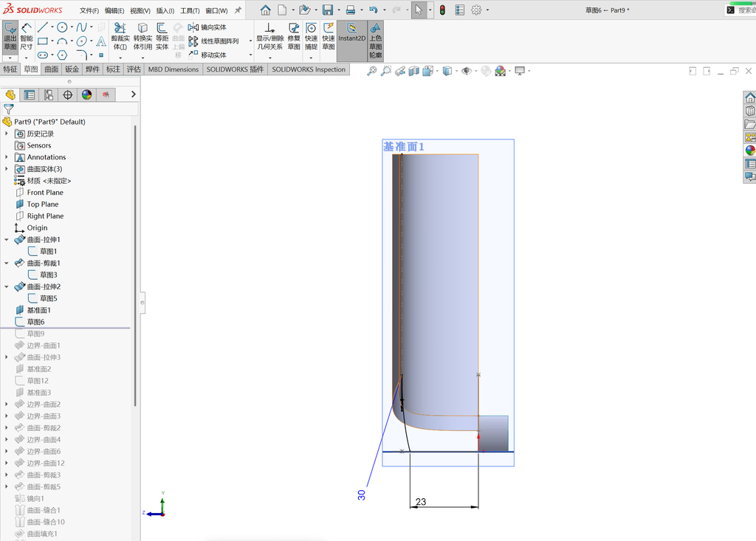This screenshot has height=541, width=756.
Task: Select the Arc sketch tool
Action: 62,41
